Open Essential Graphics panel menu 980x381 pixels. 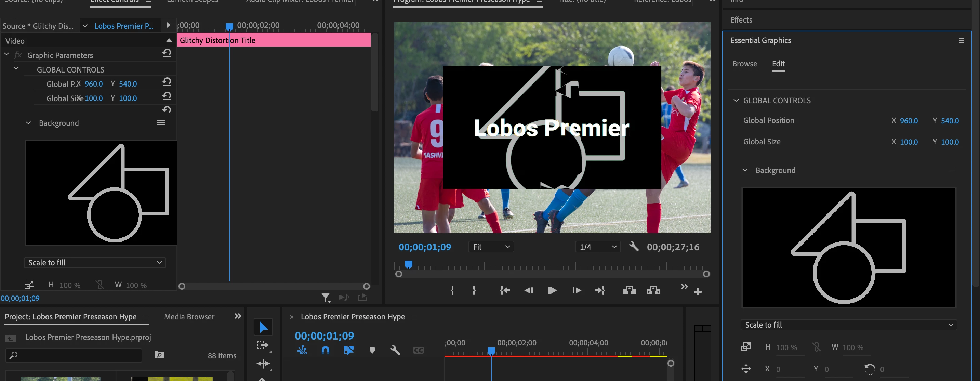pyautogui.click(x=961, y=41)
